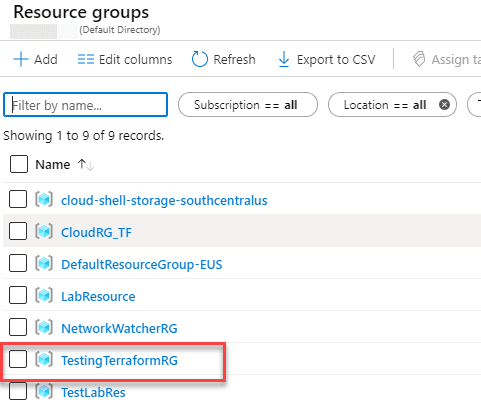Click the cloud-shell-storage-southcentralus resource group icon
Screen dimensions: 481x405
coord(44,199)
